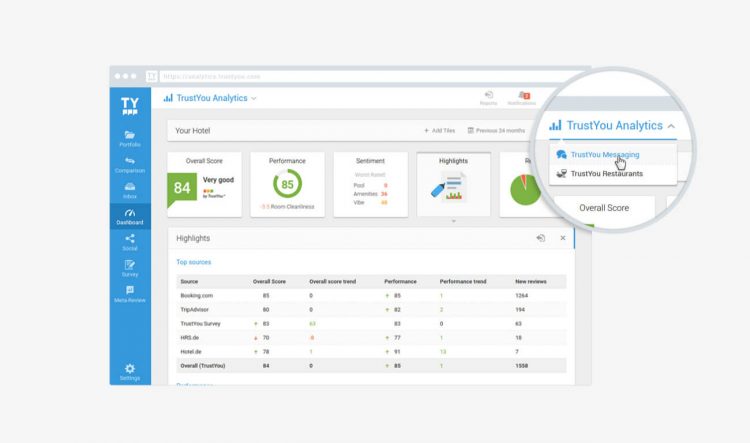Screen dimensions: 750x443
Task: Open the Inbox sidebar item
Action: [130, 191]
